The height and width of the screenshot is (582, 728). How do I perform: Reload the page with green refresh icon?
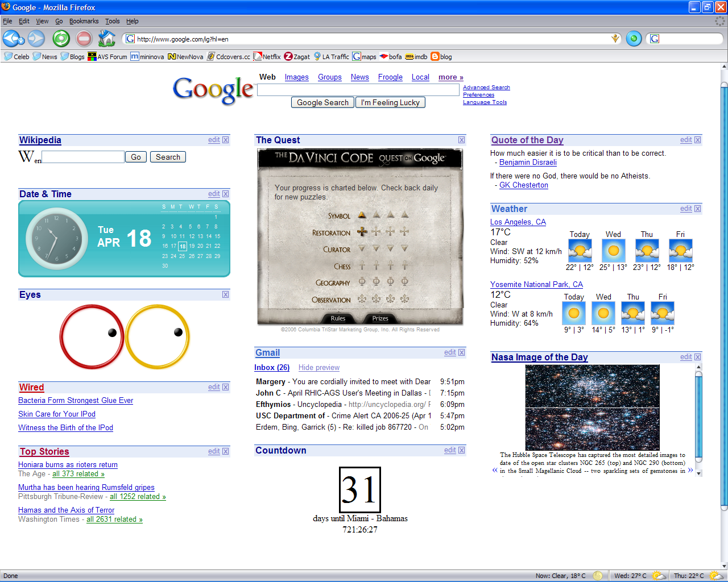pos(61,39)
